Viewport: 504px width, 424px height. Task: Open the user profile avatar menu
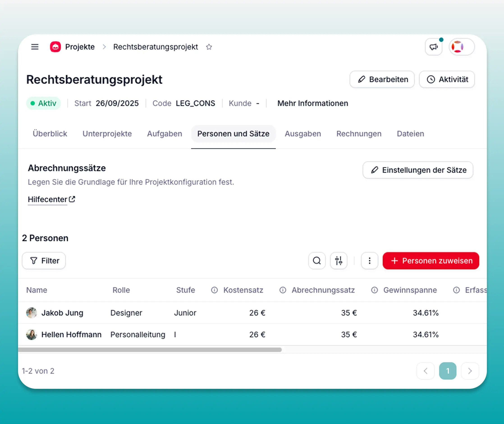click(x=461, y=47)
